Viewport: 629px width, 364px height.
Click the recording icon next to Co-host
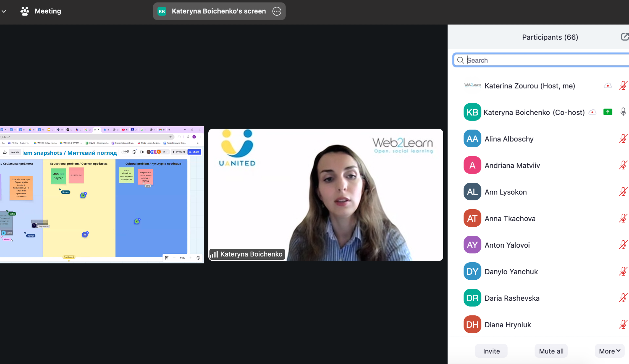pos(592,112)
